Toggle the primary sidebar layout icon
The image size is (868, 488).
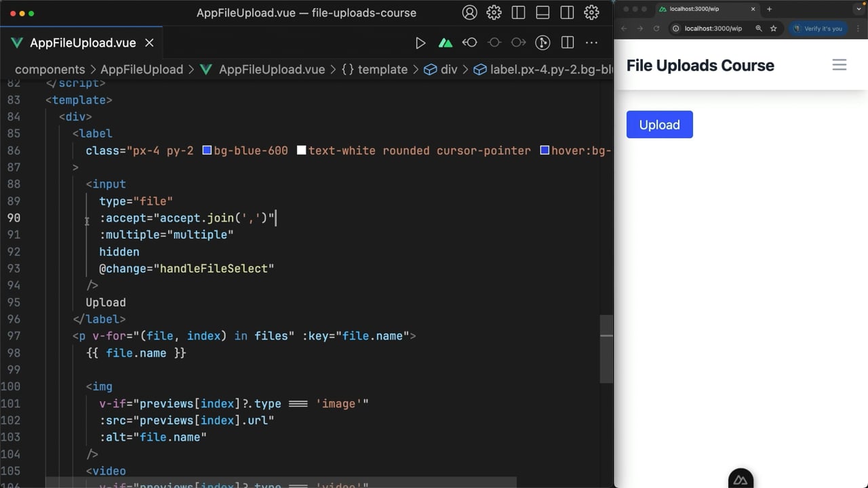(x=518, y=13)
